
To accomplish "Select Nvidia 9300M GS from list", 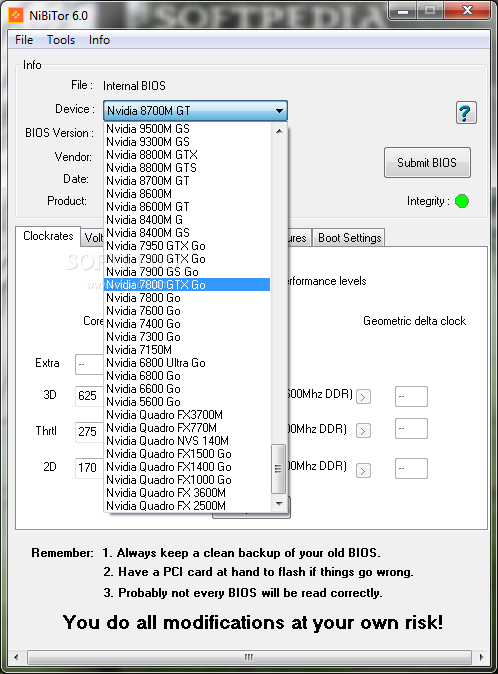I will click(187, 142).
